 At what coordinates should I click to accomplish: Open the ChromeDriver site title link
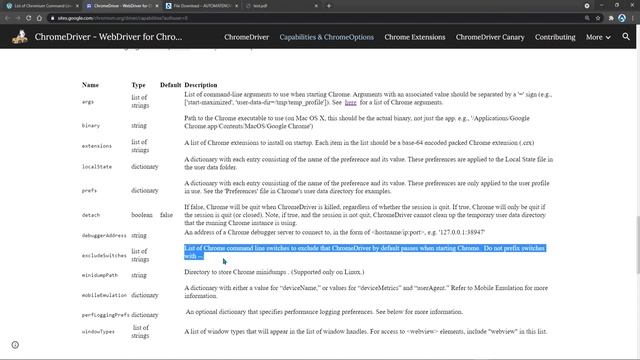(x=108, y=37)
